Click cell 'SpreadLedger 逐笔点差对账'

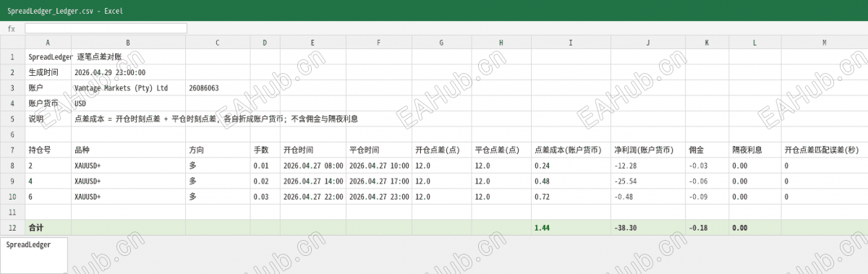coord(48,56)
